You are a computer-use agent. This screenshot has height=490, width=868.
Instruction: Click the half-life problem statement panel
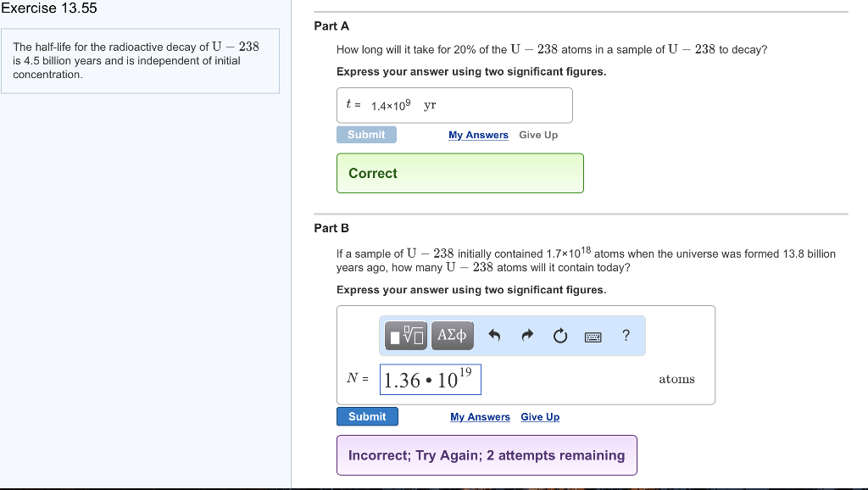[x=142, y=60]
